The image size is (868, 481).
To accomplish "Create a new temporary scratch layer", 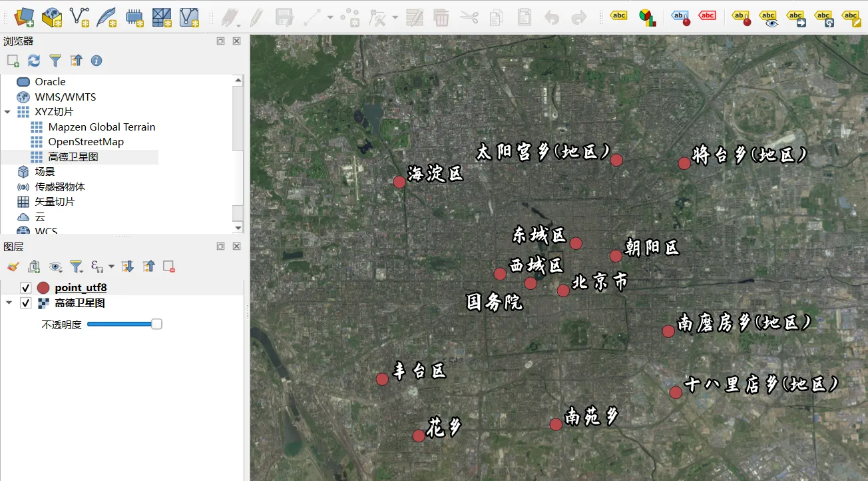I will [134, 17].
